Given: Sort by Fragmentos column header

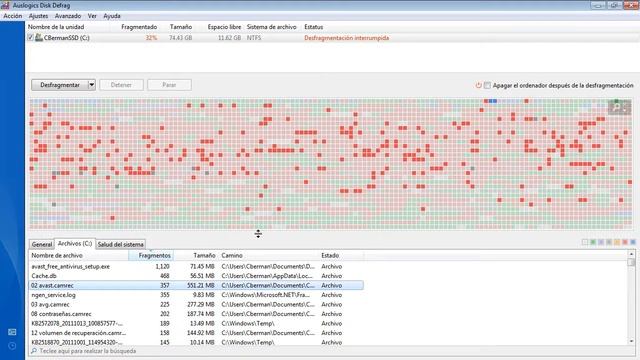Looking at the screenshot, I should coord(151,256).
